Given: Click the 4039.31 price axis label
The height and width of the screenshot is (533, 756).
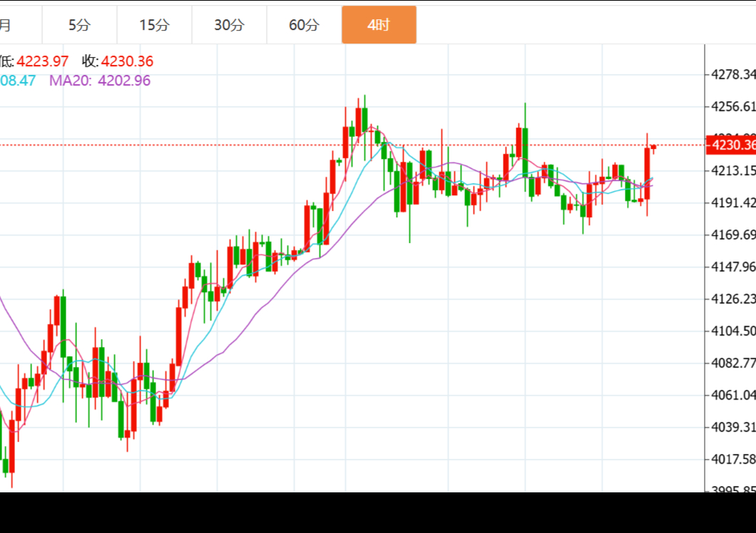Looking at the screenshot, I should (733, 427).
